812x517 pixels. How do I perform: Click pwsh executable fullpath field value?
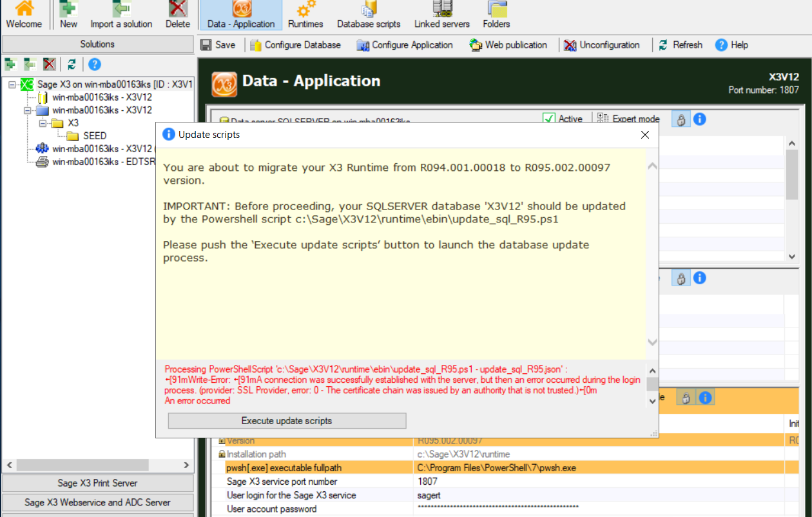pos(599,468)
